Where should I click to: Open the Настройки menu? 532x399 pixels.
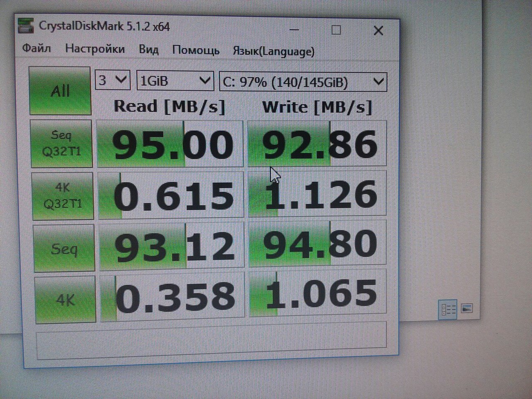pyautogui.click(x=95, y=49)
